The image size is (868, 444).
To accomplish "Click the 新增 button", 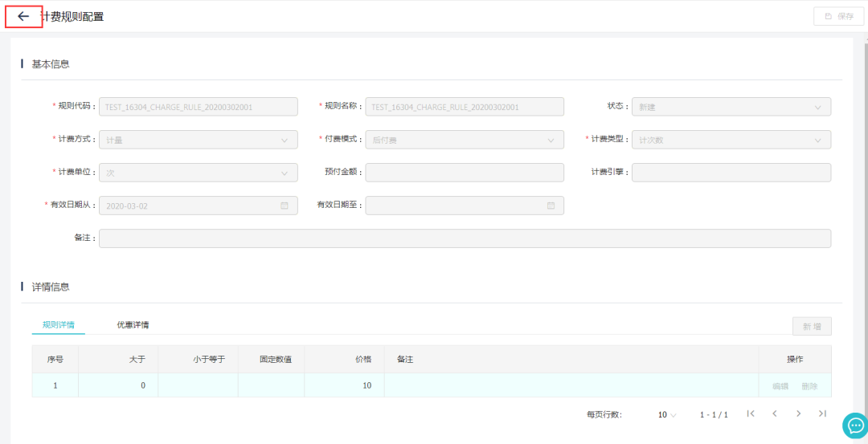I will (x=811, y=326).
